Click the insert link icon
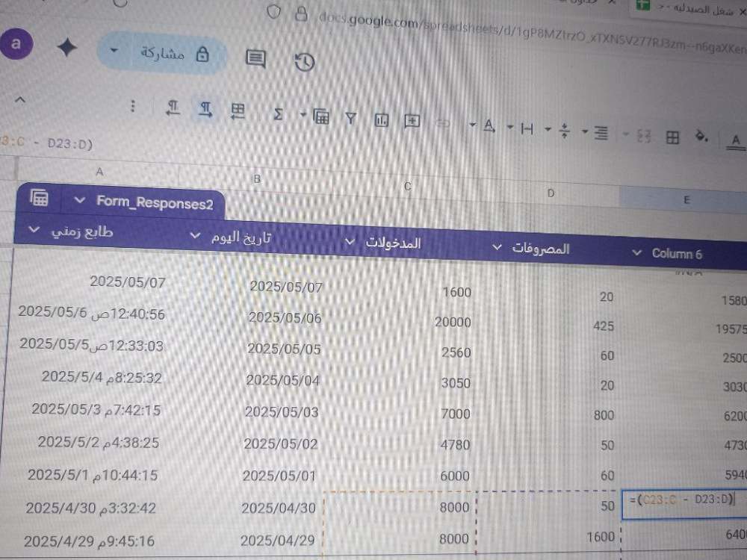 point(443,123)
